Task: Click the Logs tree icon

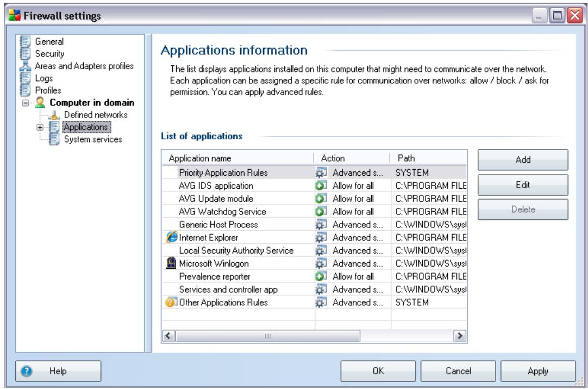Action: (x=25, y=78)
